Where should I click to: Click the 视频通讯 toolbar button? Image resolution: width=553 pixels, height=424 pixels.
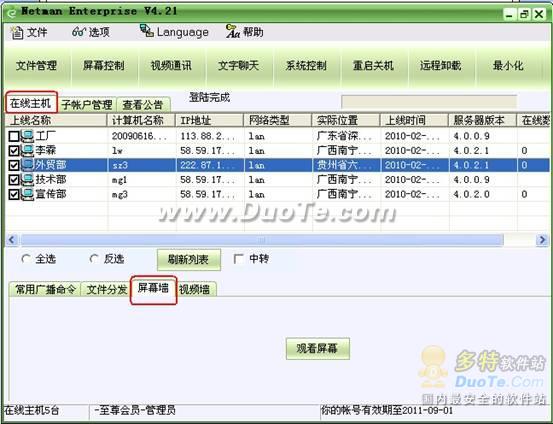pos(171,66)
